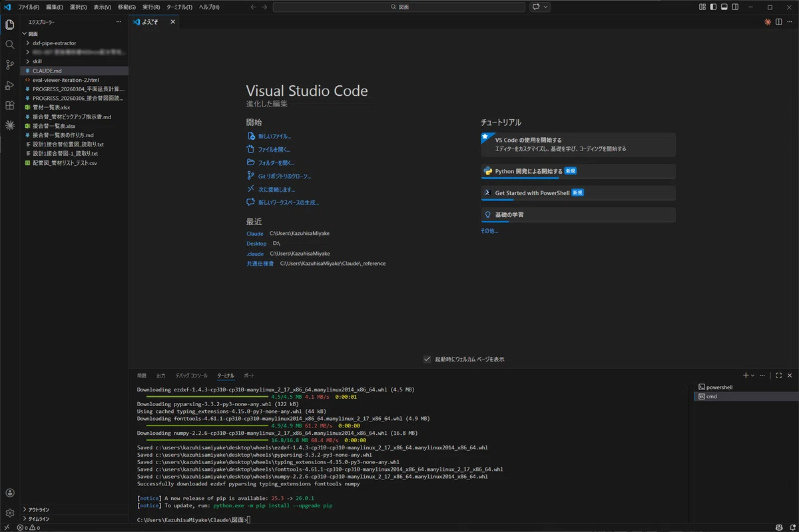799x532 pixels.
Task: Maximize the terminal panel
Action: pyautogui.click(x=778, y=376)
